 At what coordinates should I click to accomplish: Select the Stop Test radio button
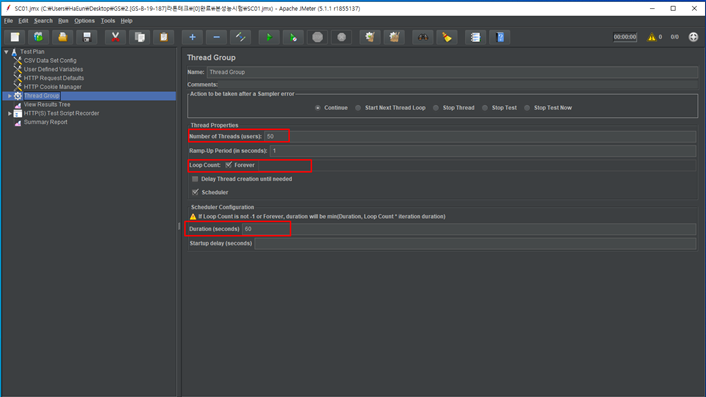pyautogui.click(x=485, y=108)
